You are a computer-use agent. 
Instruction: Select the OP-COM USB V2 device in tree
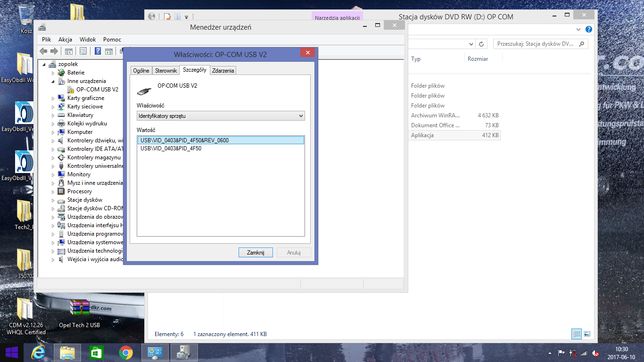tap(98, 89)
